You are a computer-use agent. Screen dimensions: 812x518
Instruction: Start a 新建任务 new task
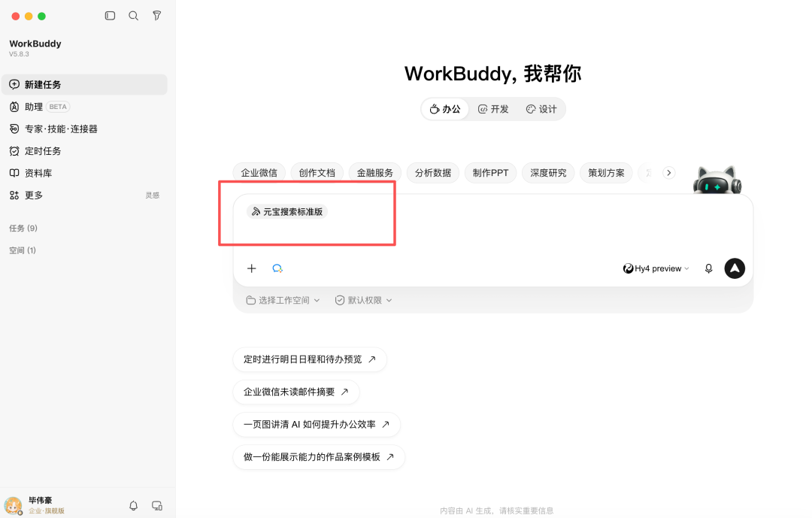point(84,84)
